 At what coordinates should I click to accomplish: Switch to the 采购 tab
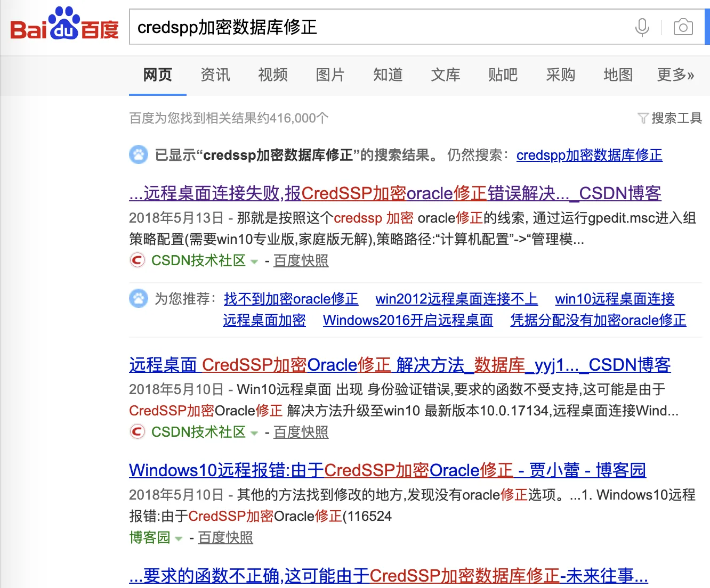[x=561, y=75]
